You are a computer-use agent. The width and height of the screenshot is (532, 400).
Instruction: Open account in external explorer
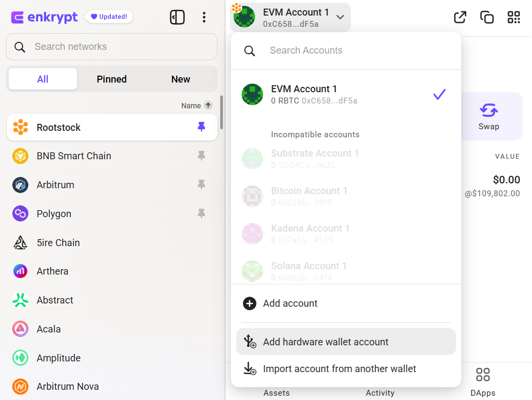pyautogui.click(x=460, y=17)
